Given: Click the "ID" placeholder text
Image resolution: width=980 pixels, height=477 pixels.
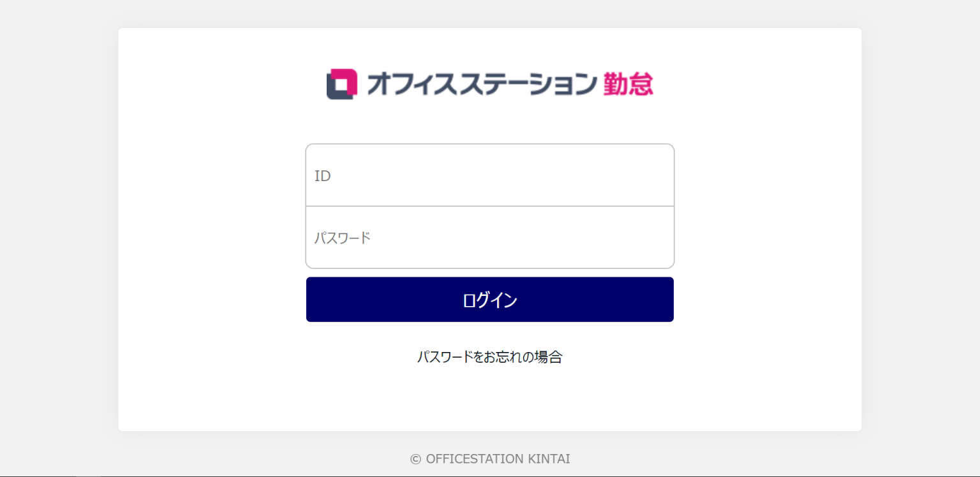Looking at the screenshot, I should click(x=323, y=176).
